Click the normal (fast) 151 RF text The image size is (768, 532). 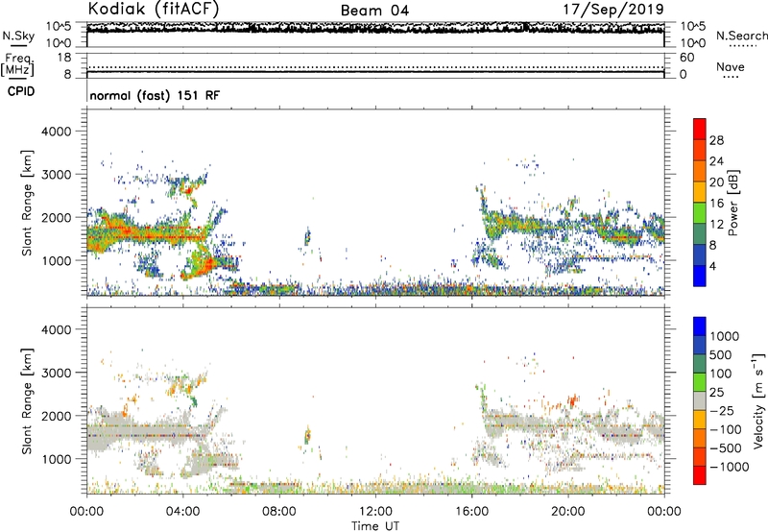pos(155,95)
